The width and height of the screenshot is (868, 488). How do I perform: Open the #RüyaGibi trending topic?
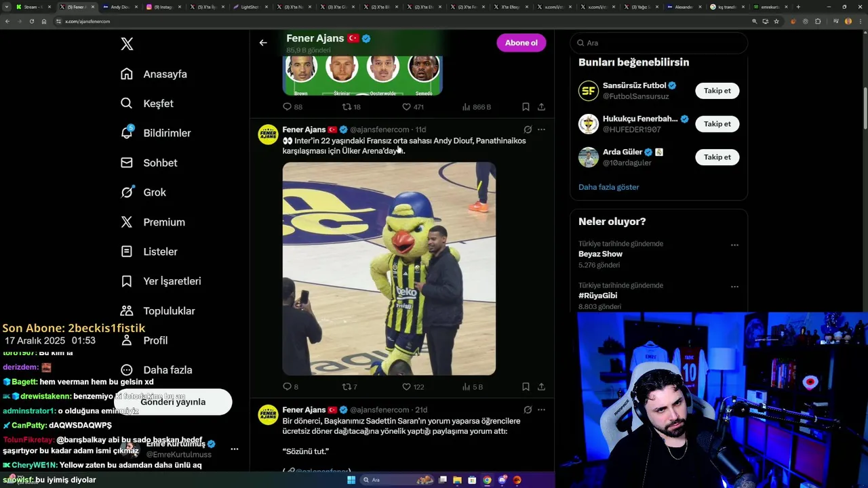(x=597, y=296)
